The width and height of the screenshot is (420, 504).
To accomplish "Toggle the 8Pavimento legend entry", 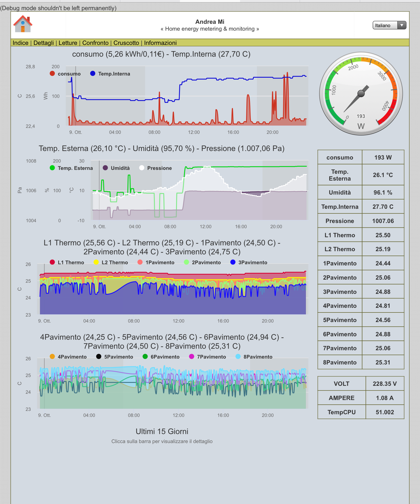I will click(x=254, y=357).
